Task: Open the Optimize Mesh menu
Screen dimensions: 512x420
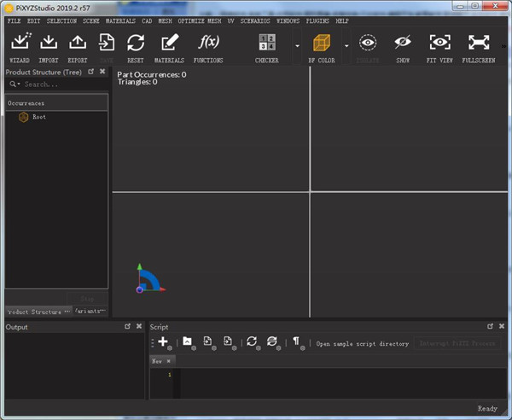Action: click(x=200, y=20)
